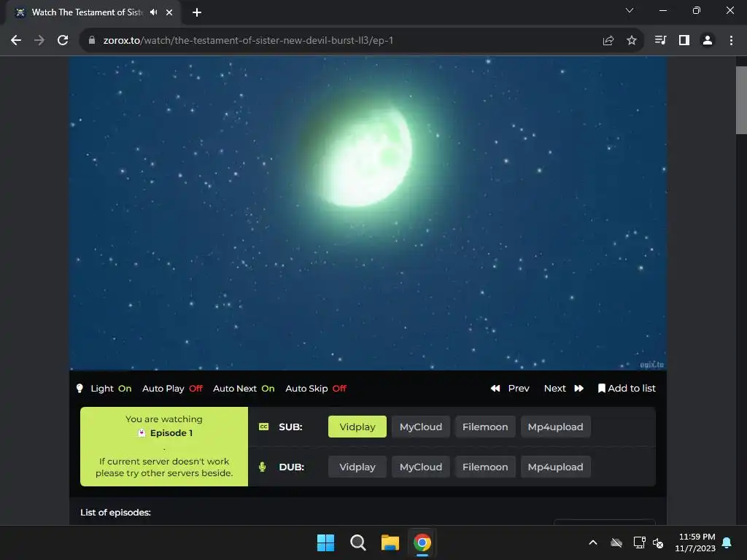
Task: Click the browser forward arrow
Action: (x=39, y=41)
